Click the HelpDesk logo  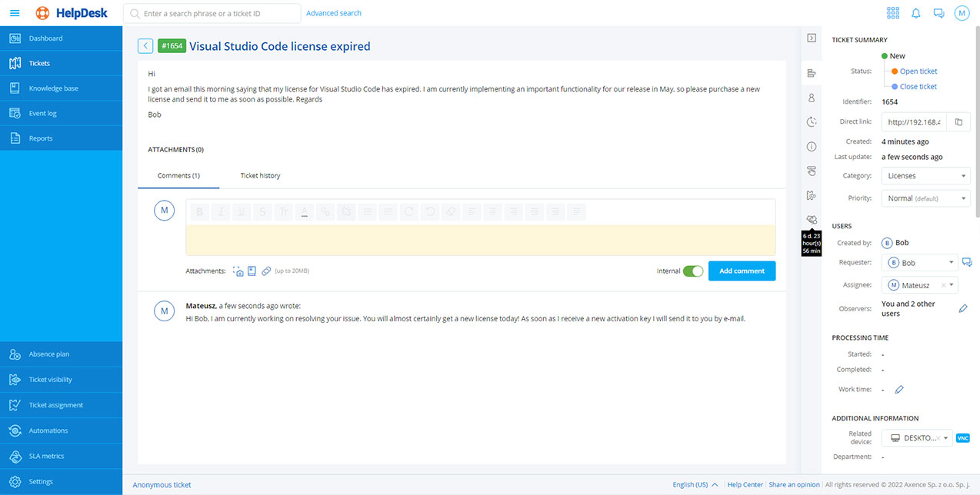(72, 13)
